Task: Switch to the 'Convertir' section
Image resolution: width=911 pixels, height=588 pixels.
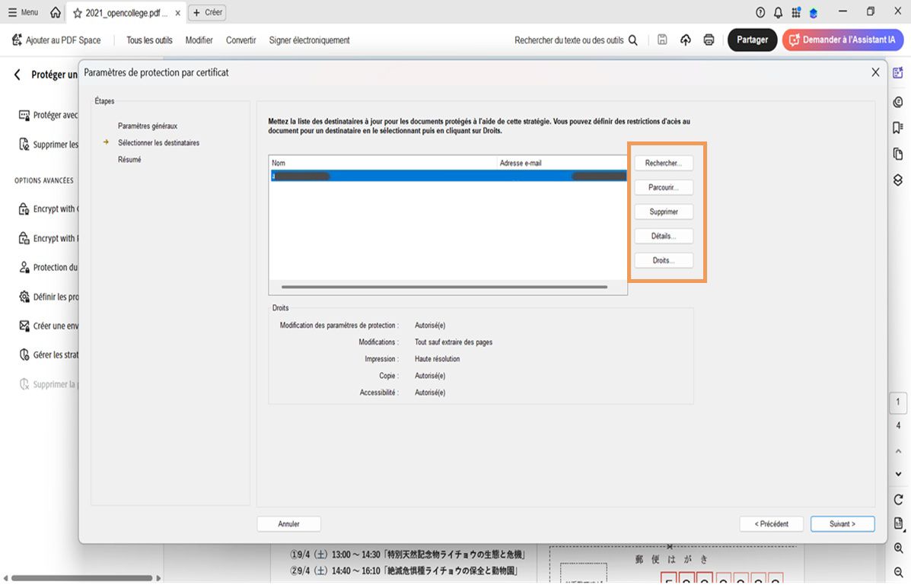Action: point(240,40)
